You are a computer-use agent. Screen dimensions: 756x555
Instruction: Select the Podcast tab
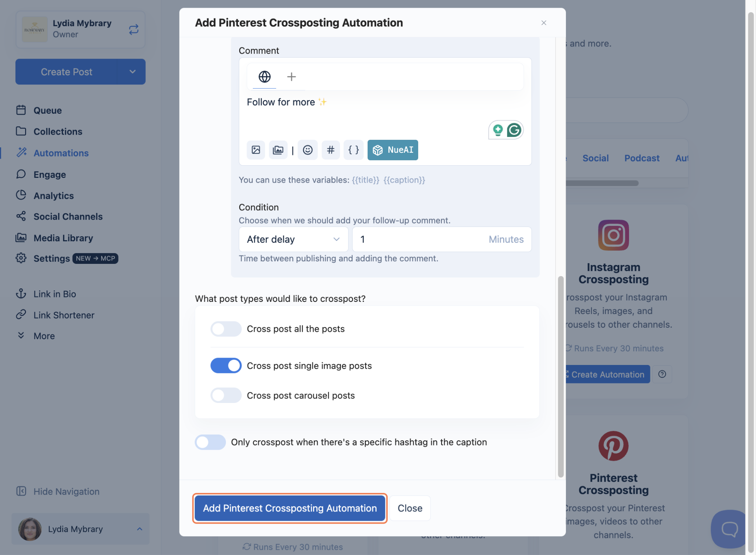642,158
